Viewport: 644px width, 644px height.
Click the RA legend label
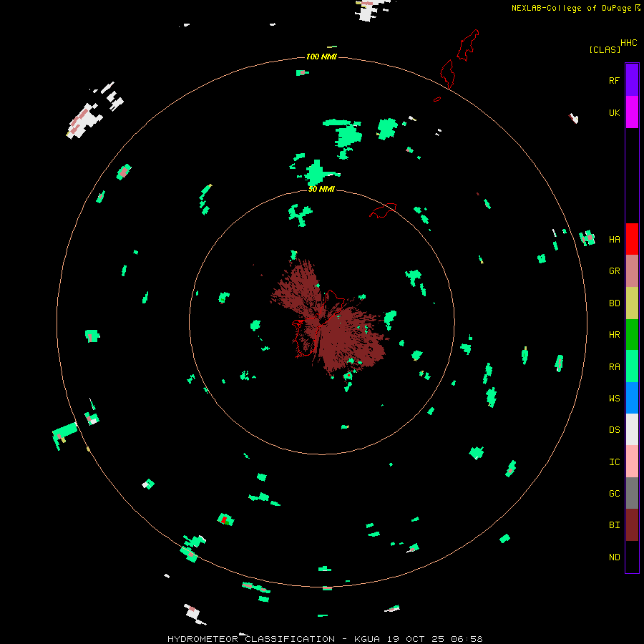click(614, 367)
